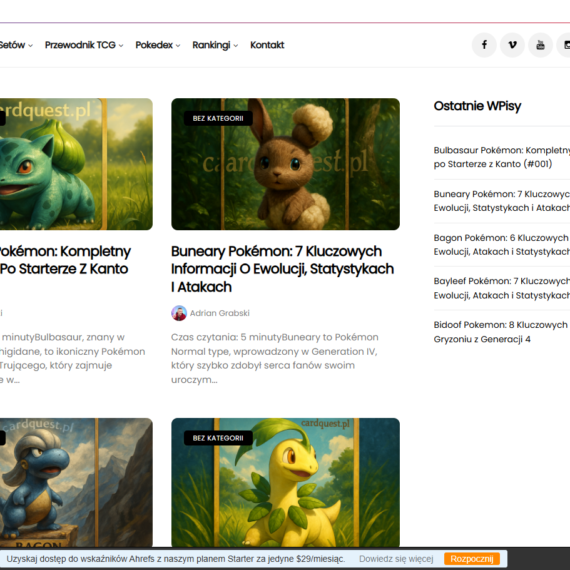The width and height of the screenshot is (570, 570).
Task: Click BEZ KATEGORII tag on Bayleef image
Action: pos(218,438)
